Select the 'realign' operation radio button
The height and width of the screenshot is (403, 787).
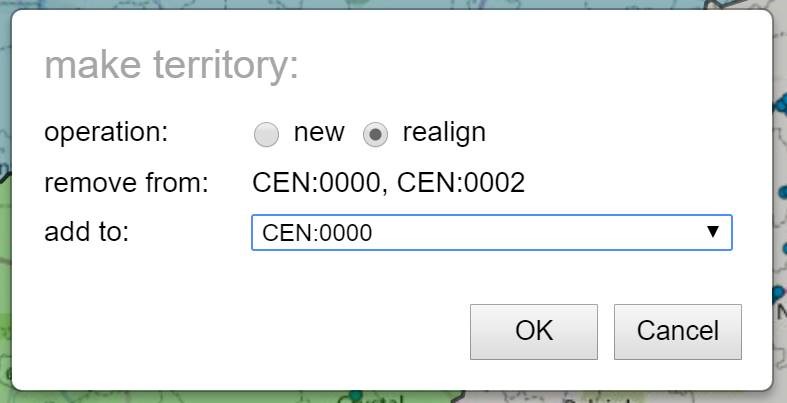(x=375, y=134)
